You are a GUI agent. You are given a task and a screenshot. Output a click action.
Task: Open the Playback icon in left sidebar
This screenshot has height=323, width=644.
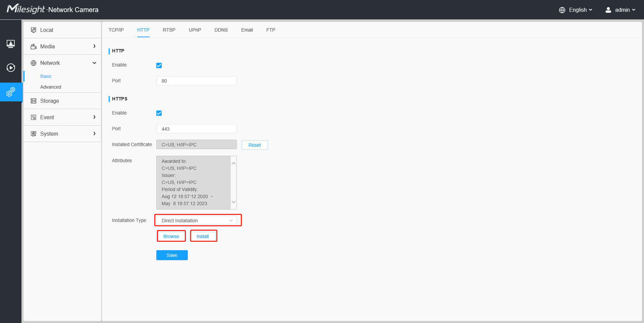point(11,68)
